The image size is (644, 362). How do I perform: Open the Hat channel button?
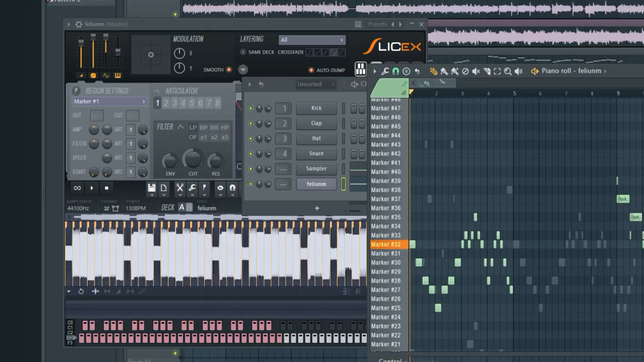[316, 138]
